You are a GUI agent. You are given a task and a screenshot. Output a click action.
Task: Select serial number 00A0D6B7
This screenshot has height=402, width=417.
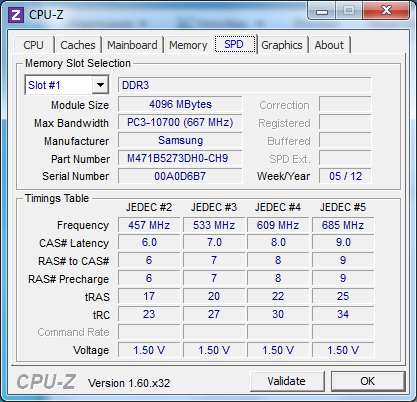[x=180, y=176]
